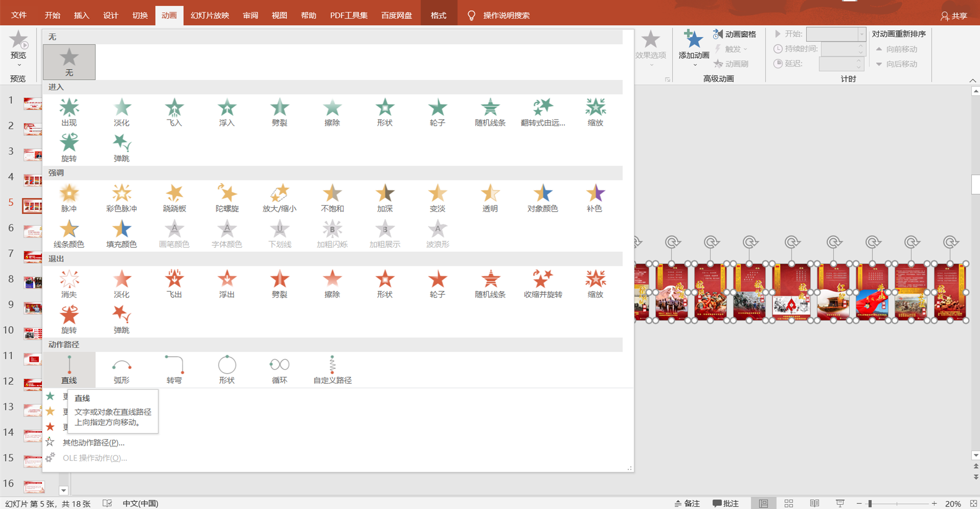Collapse the ribbon with the chevron
Image resolution: width=980 pixels, height=509 pixels.
point(972,81)
